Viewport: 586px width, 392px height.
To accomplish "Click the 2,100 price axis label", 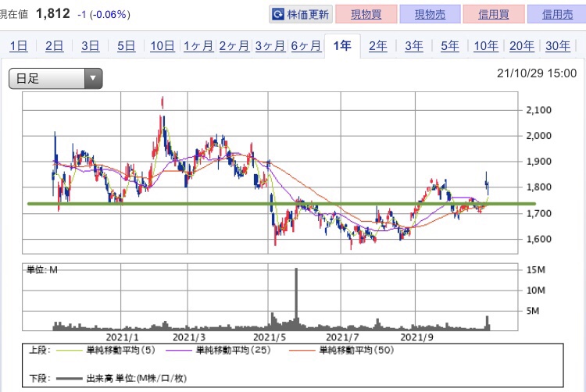I will pos(538,110).
